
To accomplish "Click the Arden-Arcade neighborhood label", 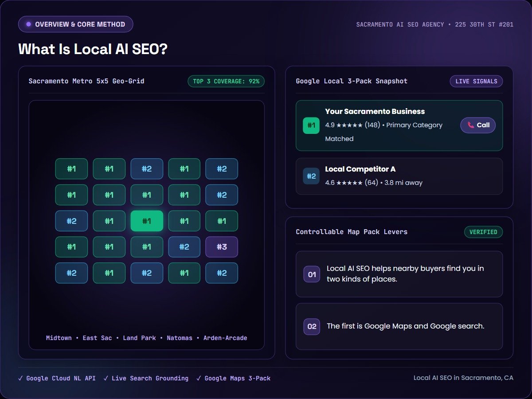I will pos(225,338).
